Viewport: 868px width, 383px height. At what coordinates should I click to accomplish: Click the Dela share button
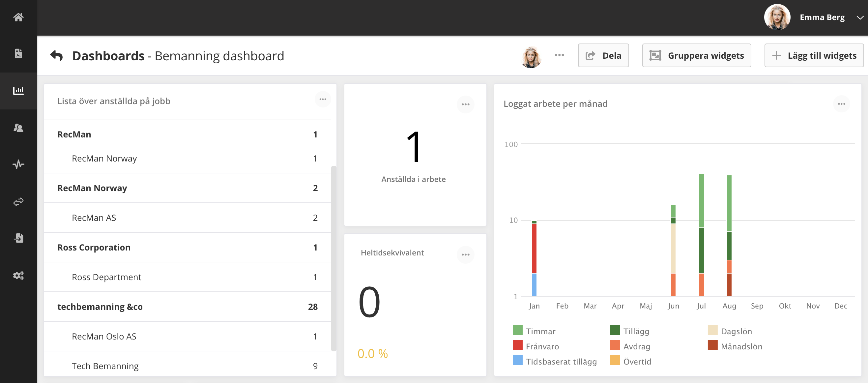(603, 55)
